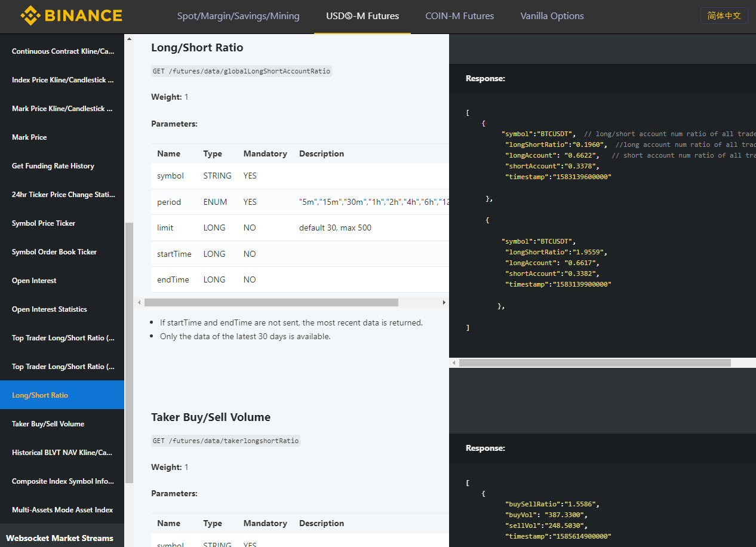Switch to COIN-M Futures tab

tap(460, 16)
